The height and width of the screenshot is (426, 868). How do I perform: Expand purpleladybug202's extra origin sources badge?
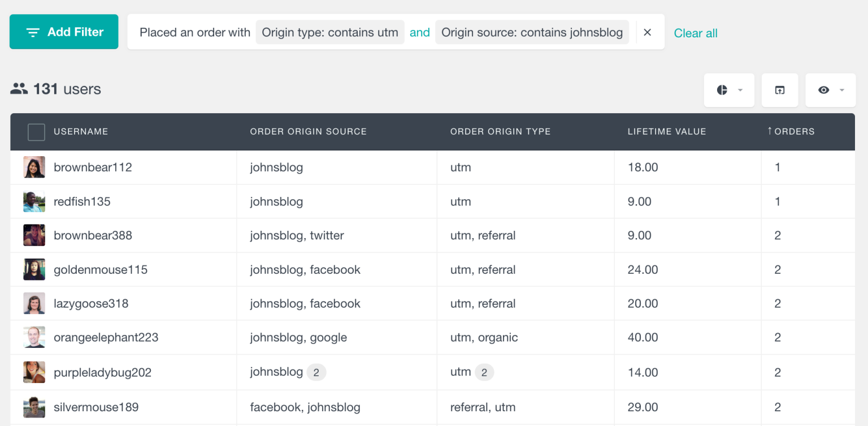point(316,372)
